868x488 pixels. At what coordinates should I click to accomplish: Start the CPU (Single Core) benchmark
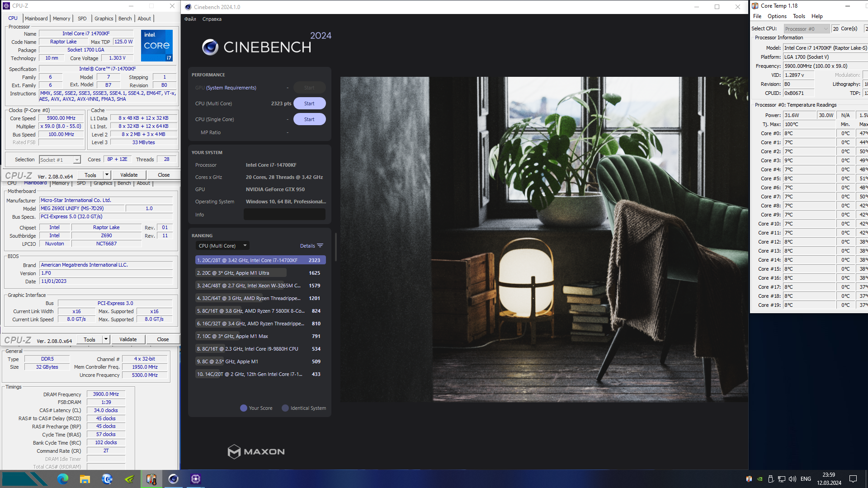point(309,119)
